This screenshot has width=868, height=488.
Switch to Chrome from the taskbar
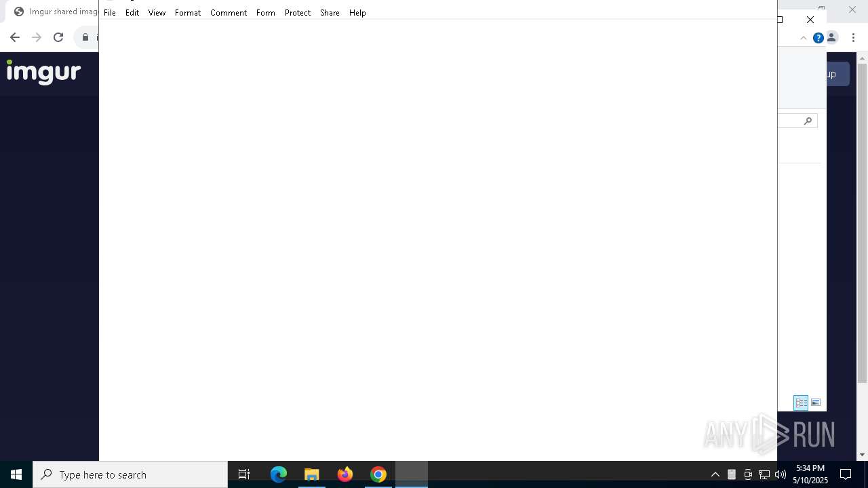378,474
